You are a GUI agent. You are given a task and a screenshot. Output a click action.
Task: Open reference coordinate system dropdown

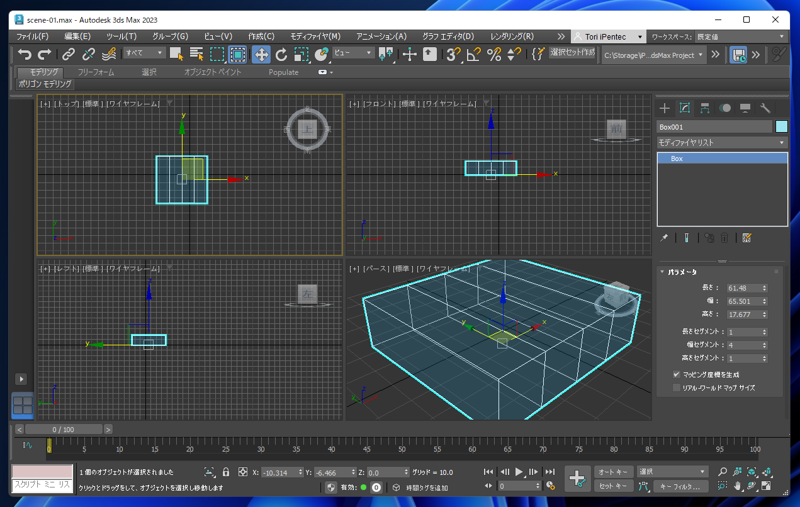click(x=353, y=53)
